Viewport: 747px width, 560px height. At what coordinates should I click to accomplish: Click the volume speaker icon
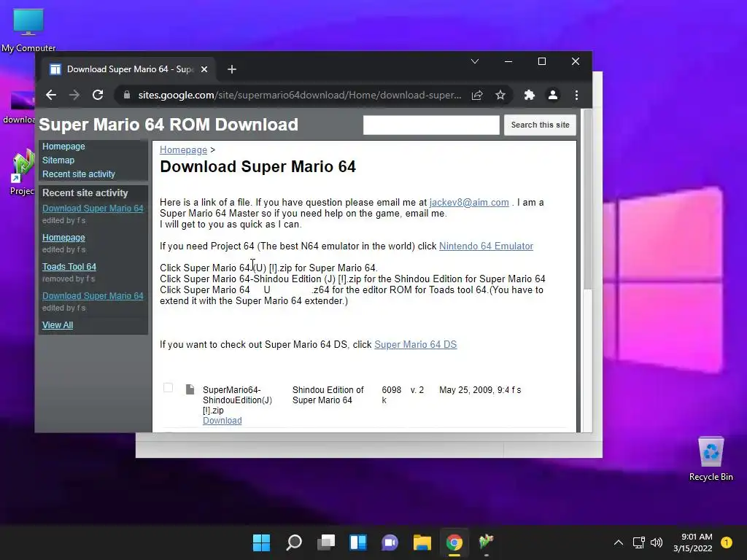(x=657, y=542)
